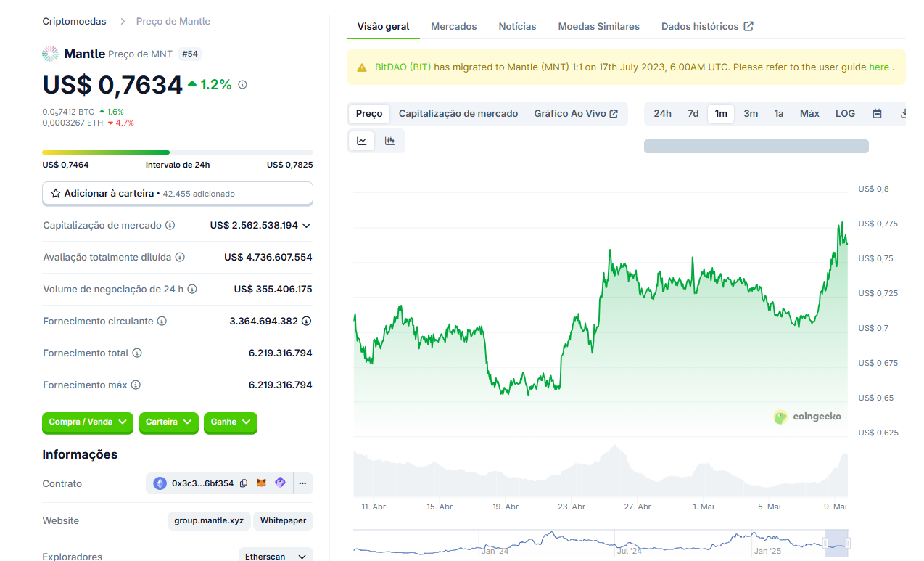This screenshot has height=561, width=924.
Task: Open the Visão geral tab
Action: click(x=384, y=27)
